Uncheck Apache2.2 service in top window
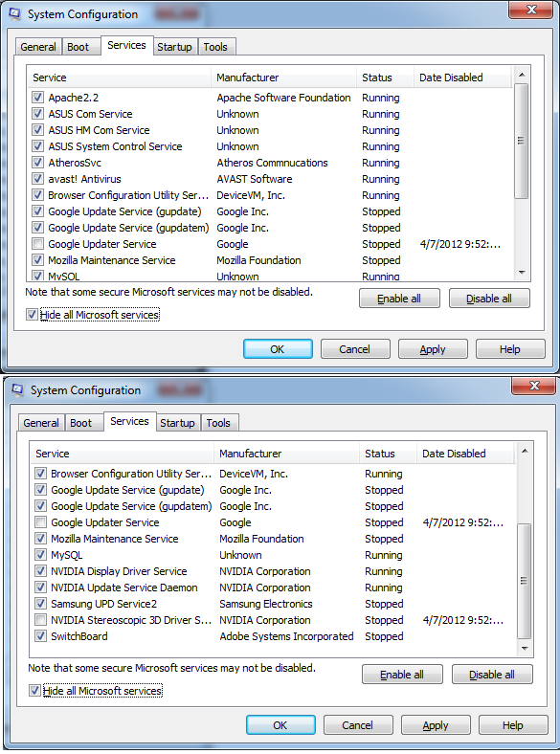Viewport: 560px width, 754px height. [37, 98]
